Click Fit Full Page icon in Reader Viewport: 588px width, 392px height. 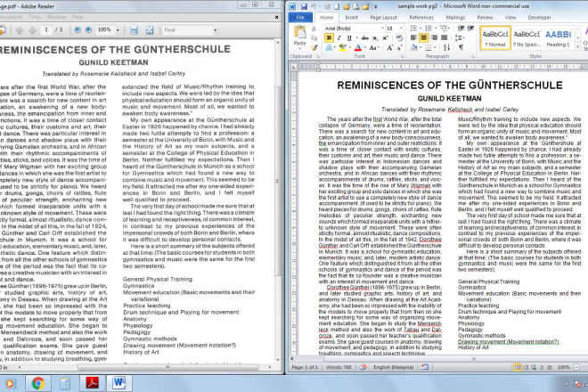(150, 30)
